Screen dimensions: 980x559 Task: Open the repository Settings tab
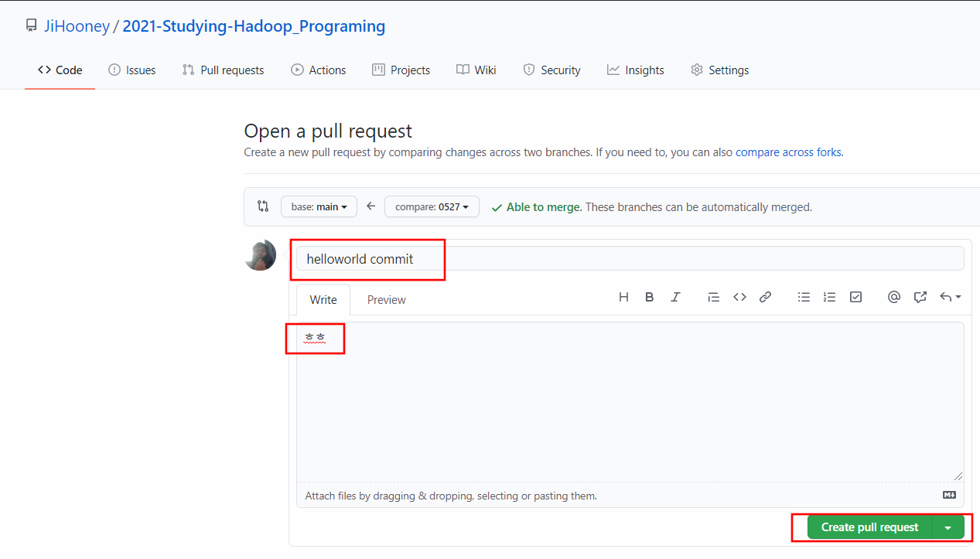coord(720,70)
